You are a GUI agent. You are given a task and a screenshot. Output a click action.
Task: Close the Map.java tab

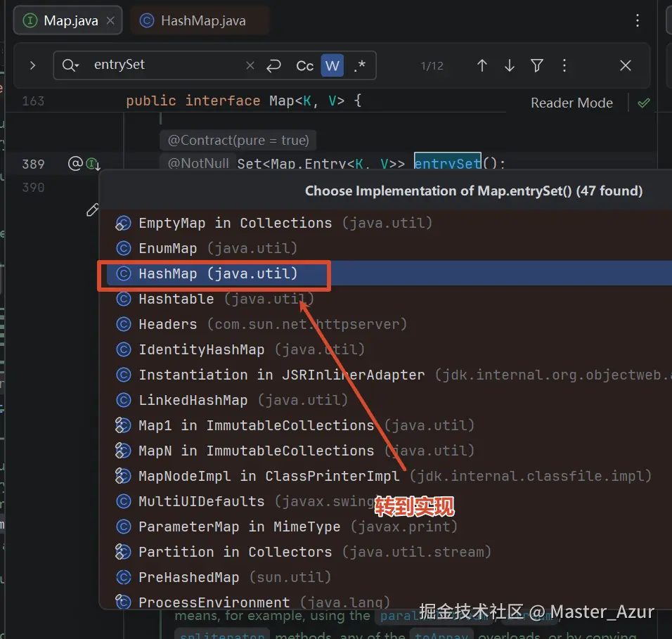(x=110, y=20)
